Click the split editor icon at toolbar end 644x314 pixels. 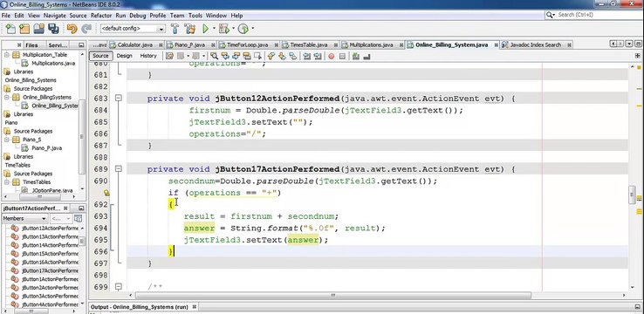[x=637, y=56]
